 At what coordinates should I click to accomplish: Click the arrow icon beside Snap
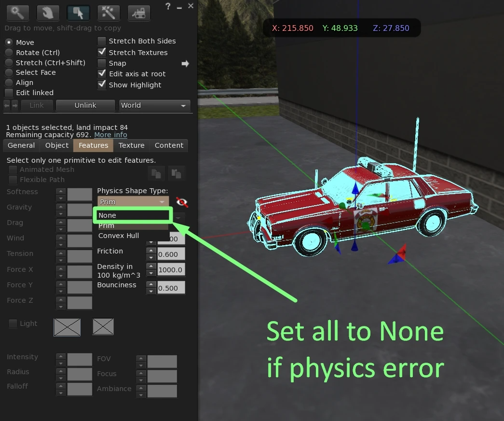(x=185, y=64)
